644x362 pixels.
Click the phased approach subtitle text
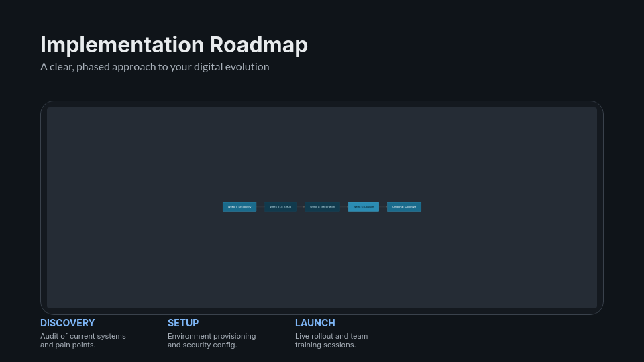click(x=154, y=67)
